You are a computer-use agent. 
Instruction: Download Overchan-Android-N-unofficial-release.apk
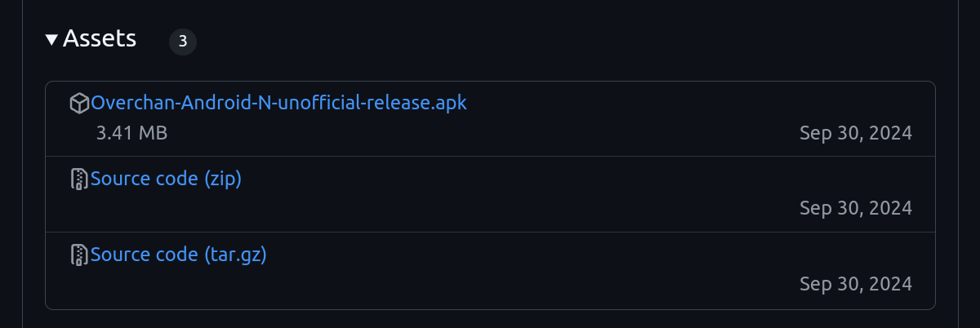tap(278, 103)
